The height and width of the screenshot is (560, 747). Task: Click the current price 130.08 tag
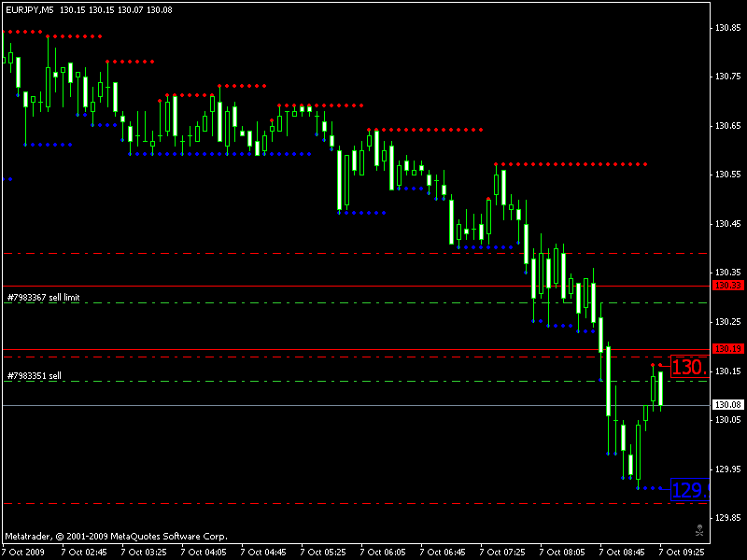coord(728,405)
